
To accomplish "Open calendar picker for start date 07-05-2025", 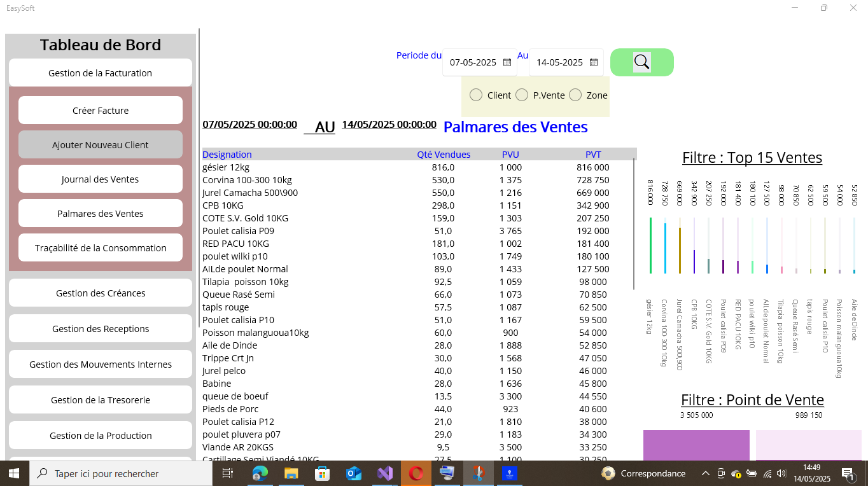I will 507,62.
